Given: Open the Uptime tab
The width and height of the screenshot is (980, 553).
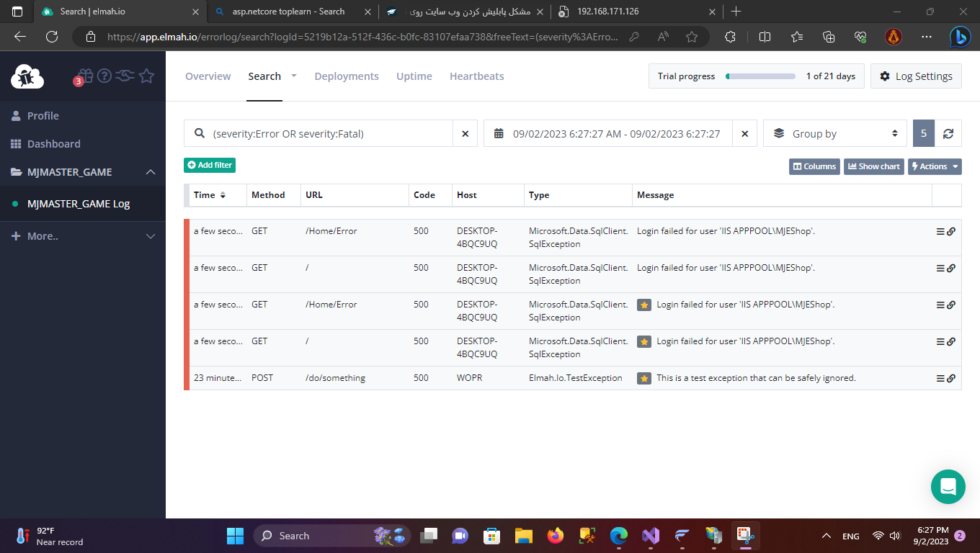Looking at the screenshot, I should pyautogui.click(x=414, y=76).
